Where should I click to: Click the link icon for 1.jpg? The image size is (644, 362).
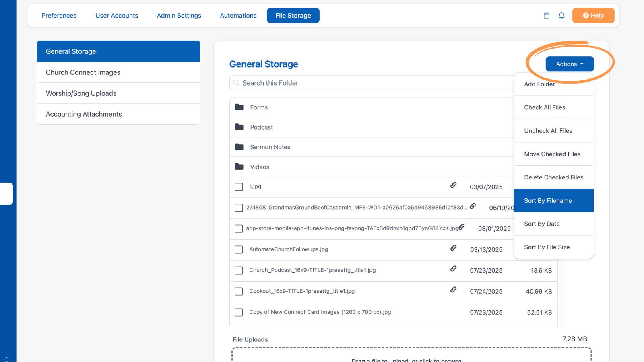point(453,185)
